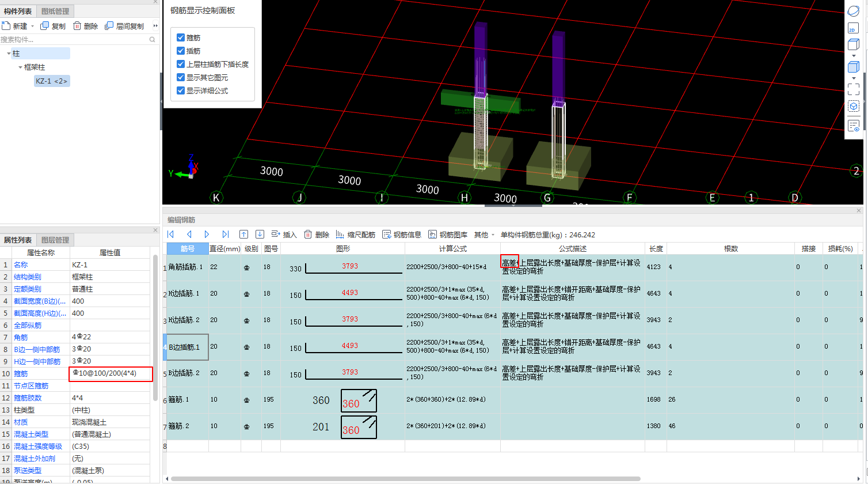Collapse the 框架柱 tree node
Screen dimensions: 868x484
click(x=20, y=67)
